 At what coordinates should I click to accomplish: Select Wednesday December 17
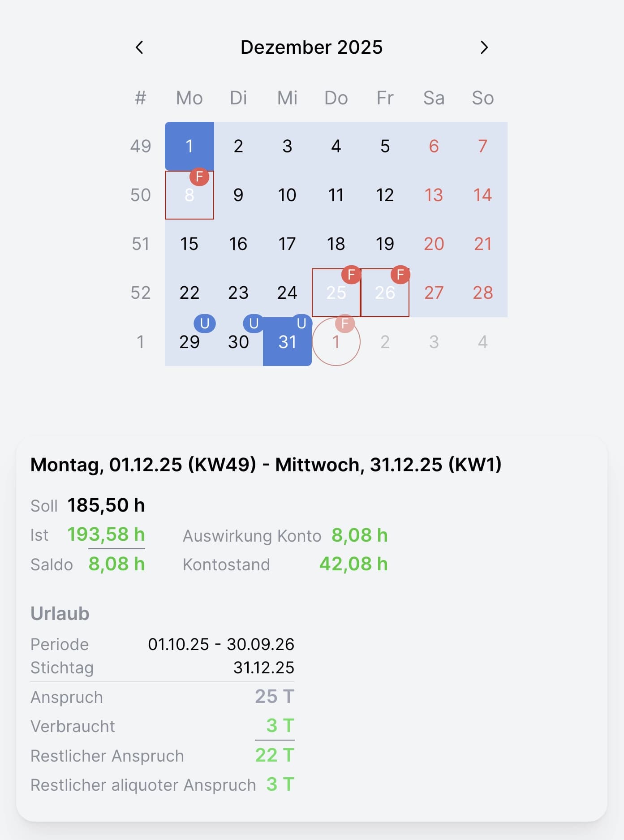(x=287, y=244)
